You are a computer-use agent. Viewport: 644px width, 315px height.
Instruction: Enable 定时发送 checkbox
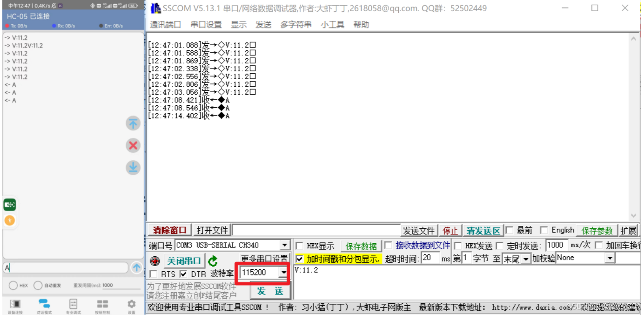pyautogui.click(x=500, y=246)
